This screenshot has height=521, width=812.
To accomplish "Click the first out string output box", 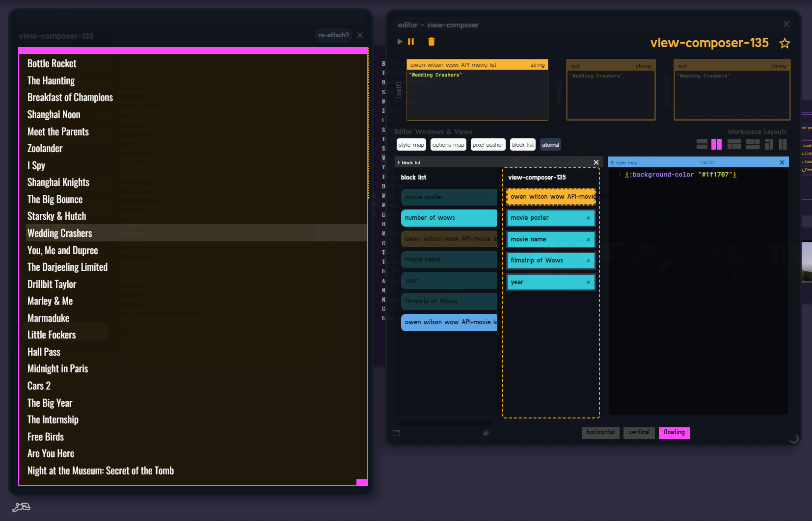I will 611,90.
